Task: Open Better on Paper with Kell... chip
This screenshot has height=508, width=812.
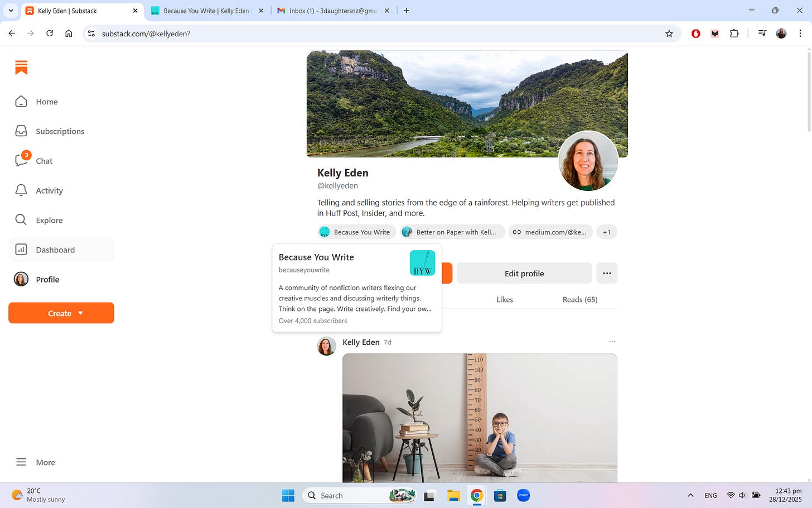Action: pos(452,232)
